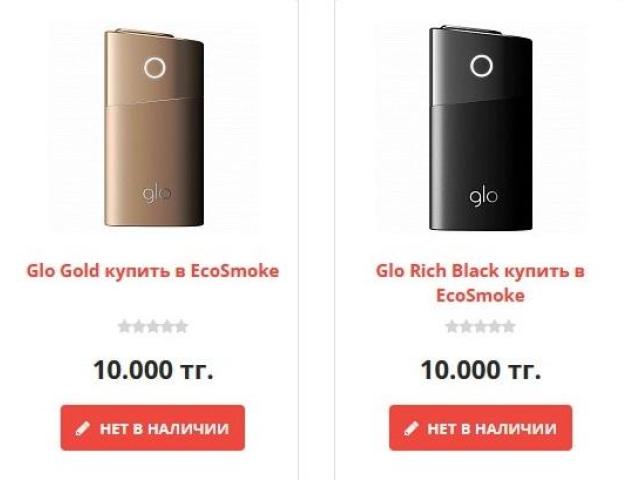Click the second rating star under Glo Gold
The height and width of the screenshot is (480, 640).
[x=139, y=327]
